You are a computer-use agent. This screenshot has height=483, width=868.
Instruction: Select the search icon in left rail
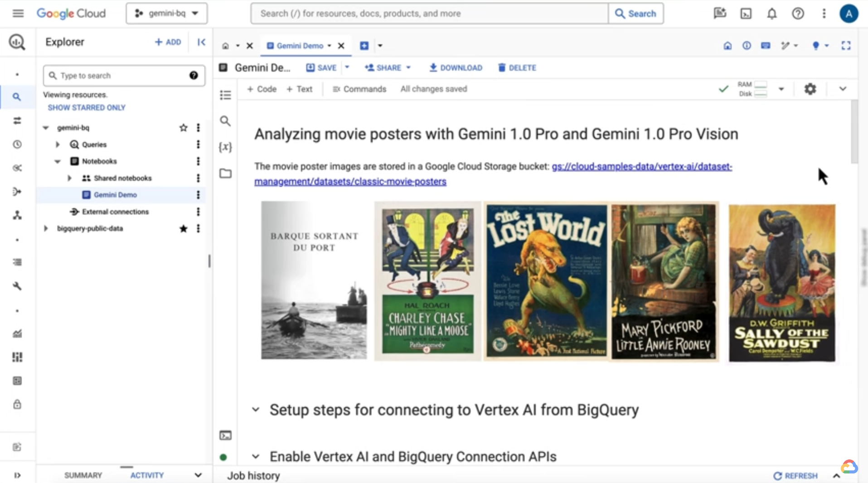pos(17,97)
